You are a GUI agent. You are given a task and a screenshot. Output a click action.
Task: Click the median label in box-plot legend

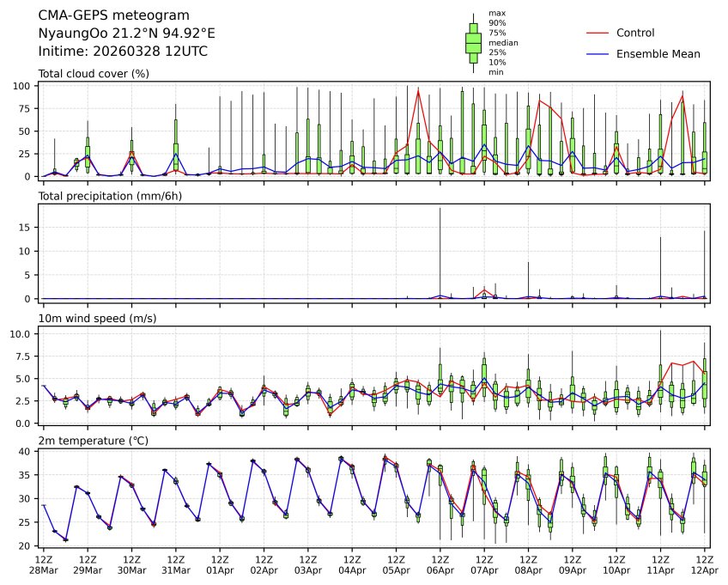502,42
